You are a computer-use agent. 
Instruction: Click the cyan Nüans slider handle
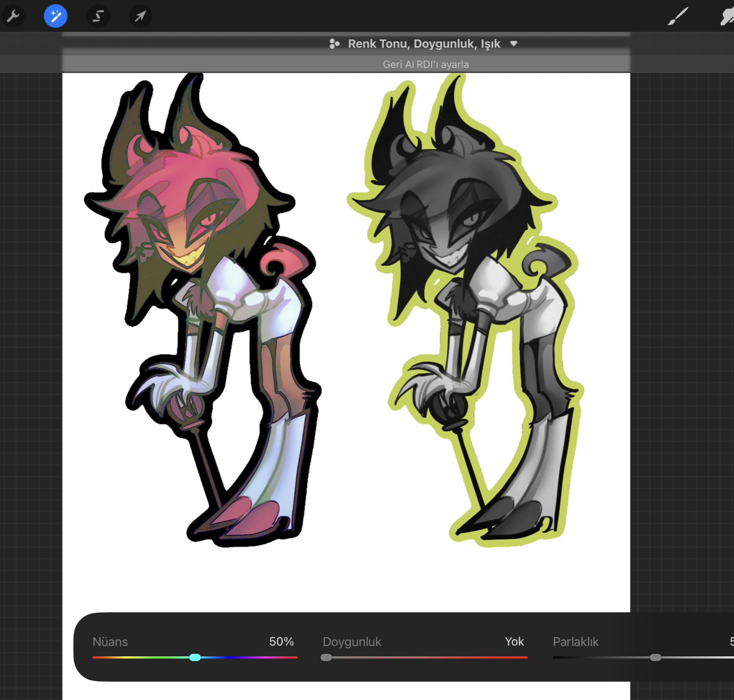coord(195,657)
